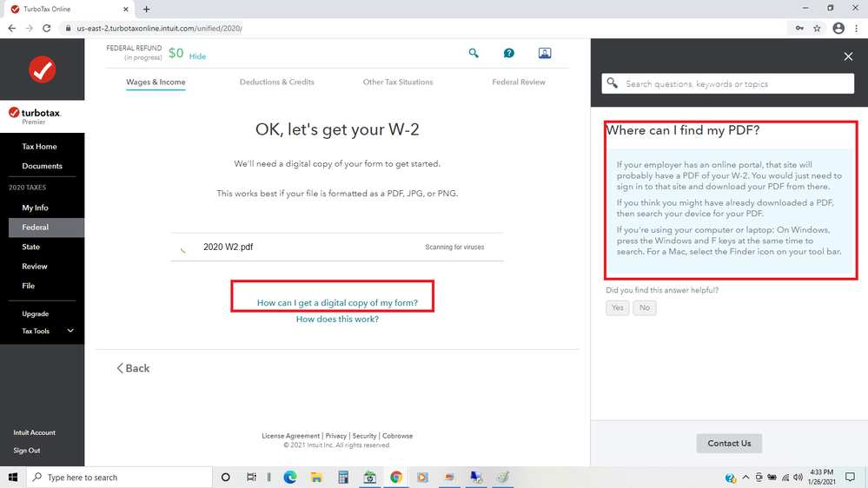Close the help panel with the X
The width and height of the screenshot is (868, 488).
(848, 56)
